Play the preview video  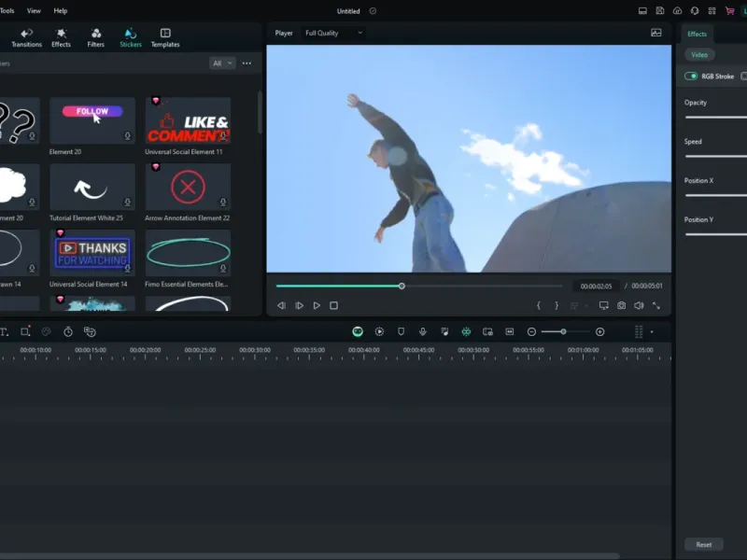coord(317,306)
